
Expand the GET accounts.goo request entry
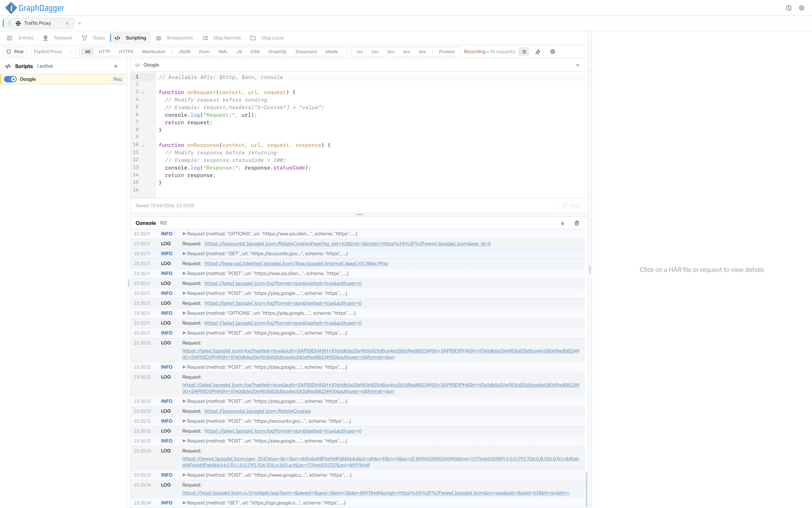pyautogui.click(x=184, y=254)
